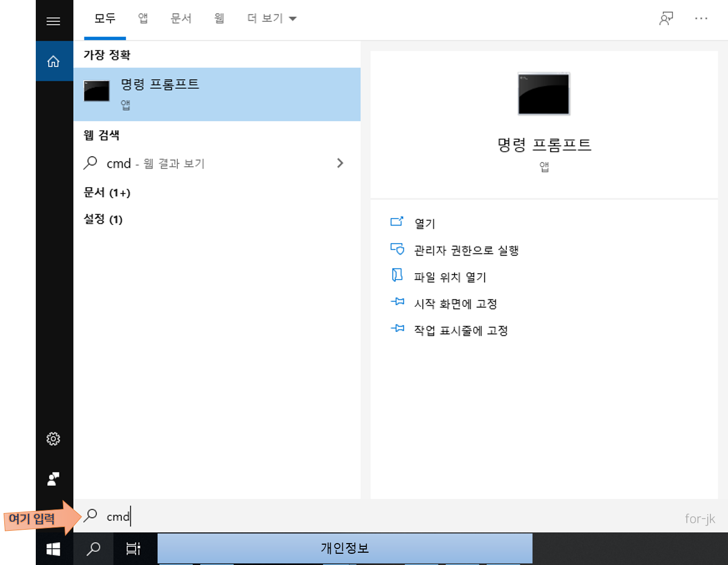Click the large 명령 프롬프트 preview icon
728x565 pixels.
[544, 94]
